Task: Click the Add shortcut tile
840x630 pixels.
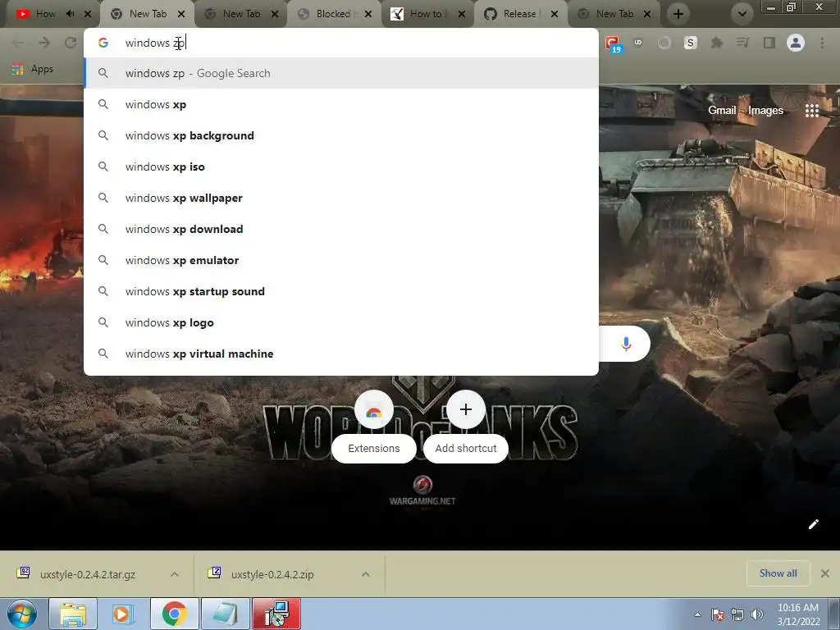Action: click(x=466, y=426)
